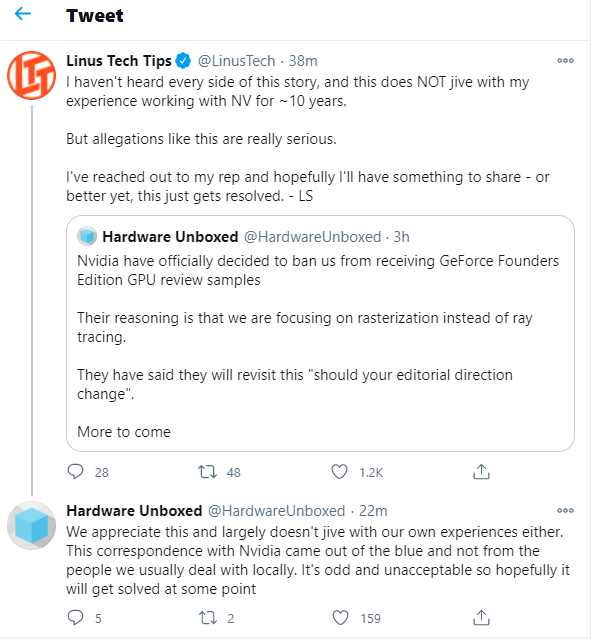Retweet the Linus Tech Tips tweet
The image size is (615, 640).
coord(207,472)
